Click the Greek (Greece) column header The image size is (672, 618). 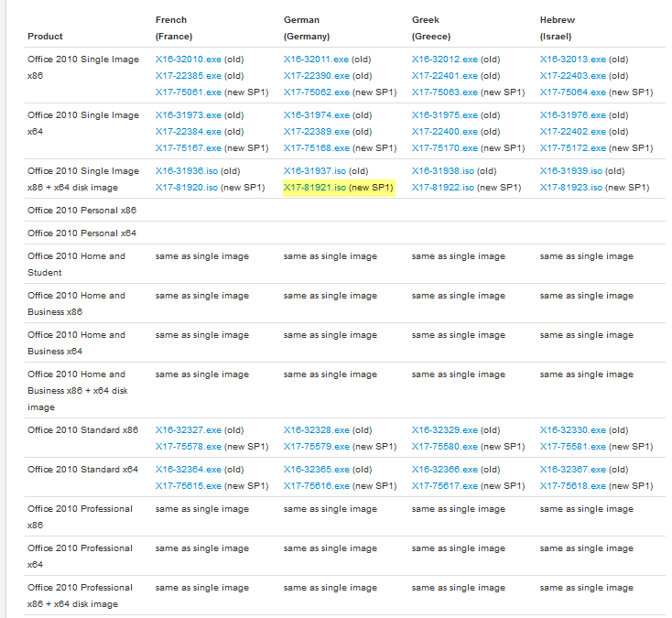point(430,28)
